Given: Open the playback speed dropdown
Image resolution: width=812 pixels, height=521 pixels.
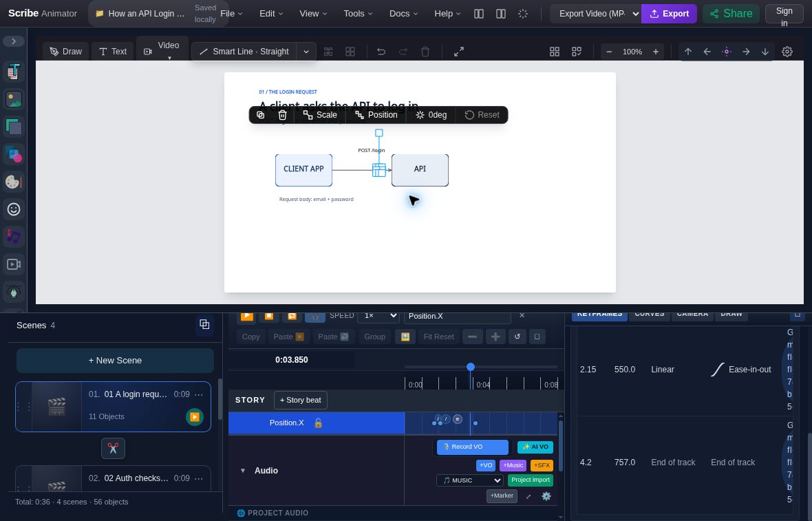Looking at the screenshot, I should pos(380,316).
